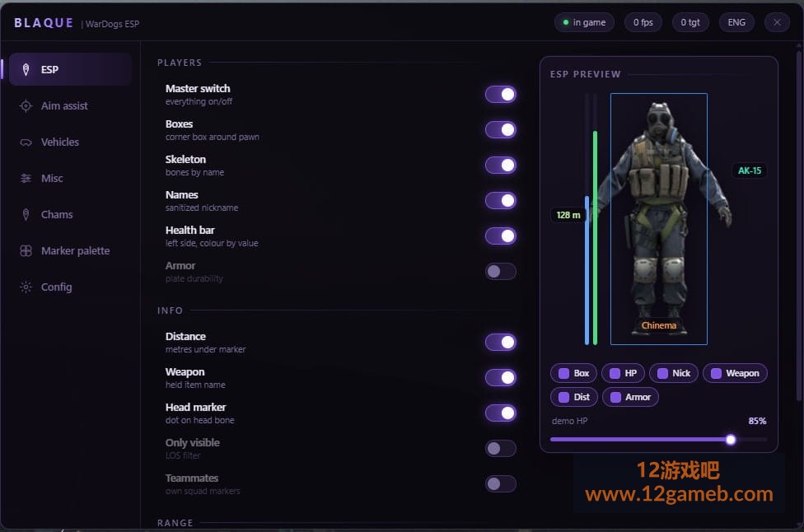Click the 0 fps indicator

click(643, 22)
